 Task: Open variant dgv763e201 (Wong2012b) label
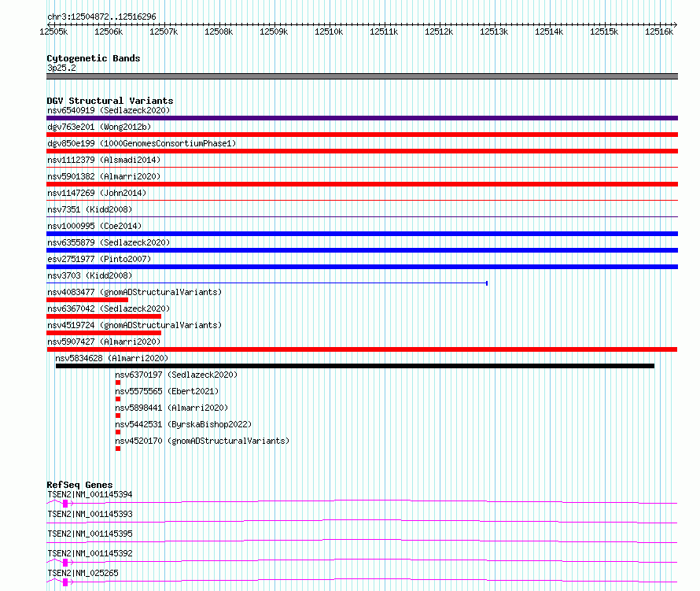coord(99,127)
